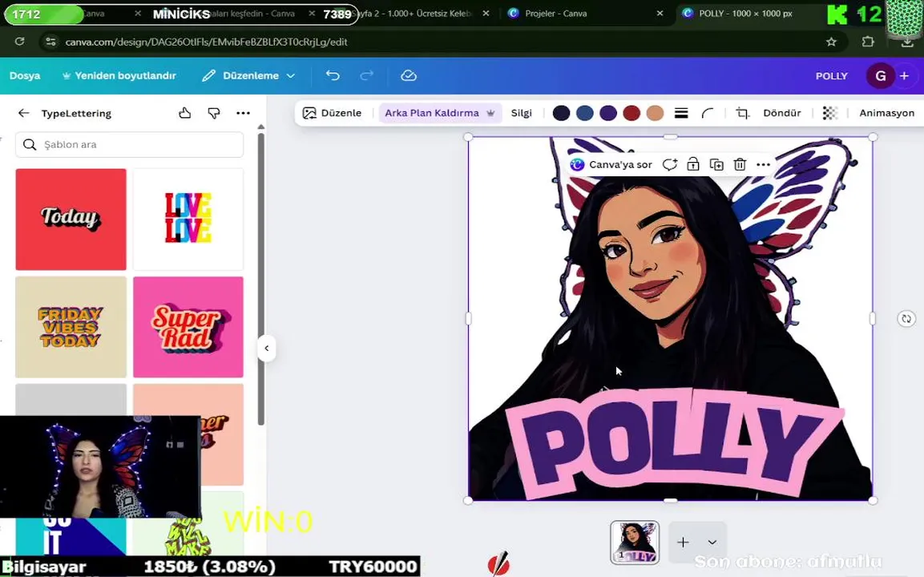
Task: Add a new page with plus button
Action: click(683, 542)
